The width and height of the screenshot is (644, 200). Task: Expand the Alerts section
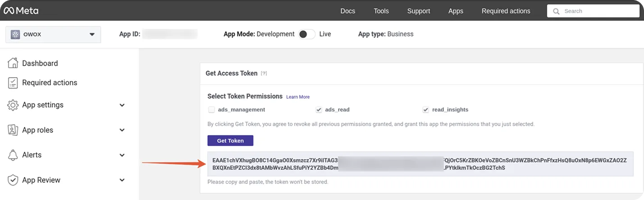pos(122,155)
